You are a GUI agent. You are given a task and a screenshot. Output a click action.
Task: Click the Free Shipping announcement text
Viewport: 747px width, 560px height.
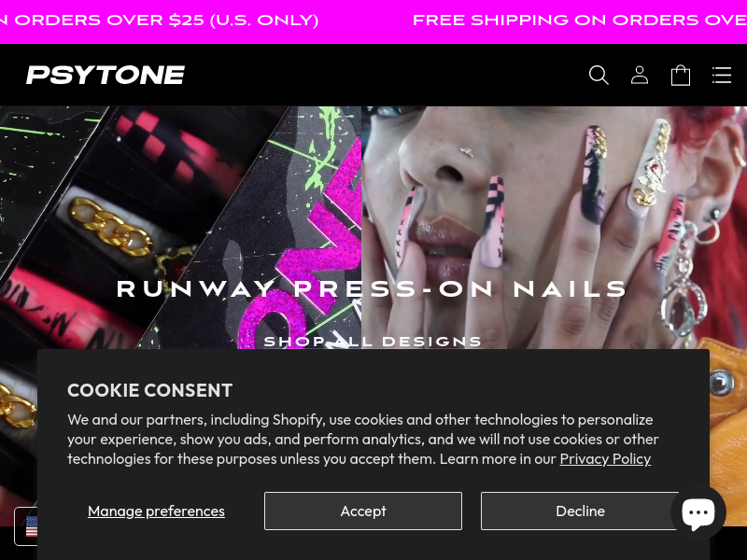point(579,21)
